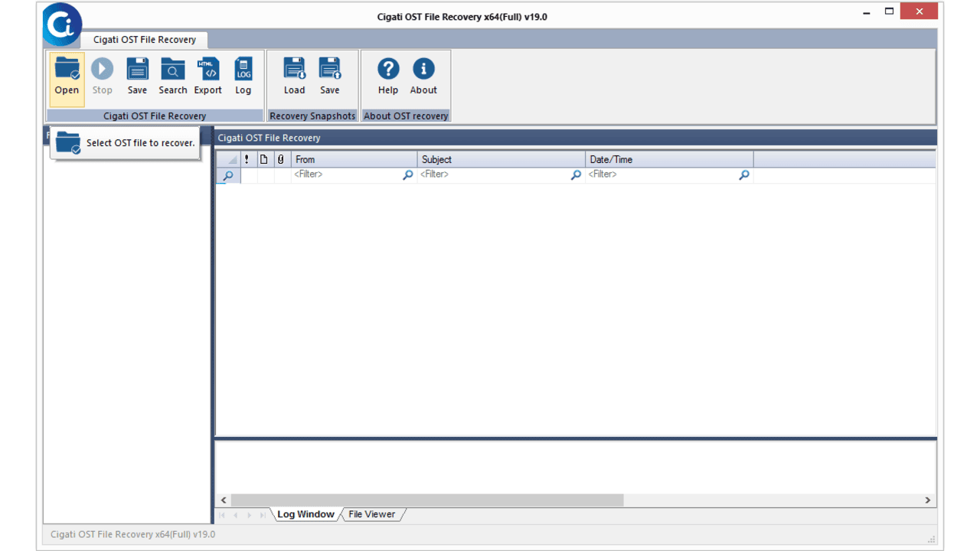Click the horizontal scrollbar thumb
Image resolution: width=980 pixels, height=551 pixels.
click(427, 500)
